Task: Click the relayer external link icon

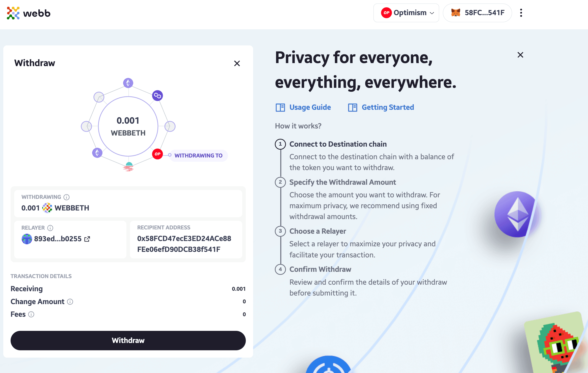Action: coord(88,239)
